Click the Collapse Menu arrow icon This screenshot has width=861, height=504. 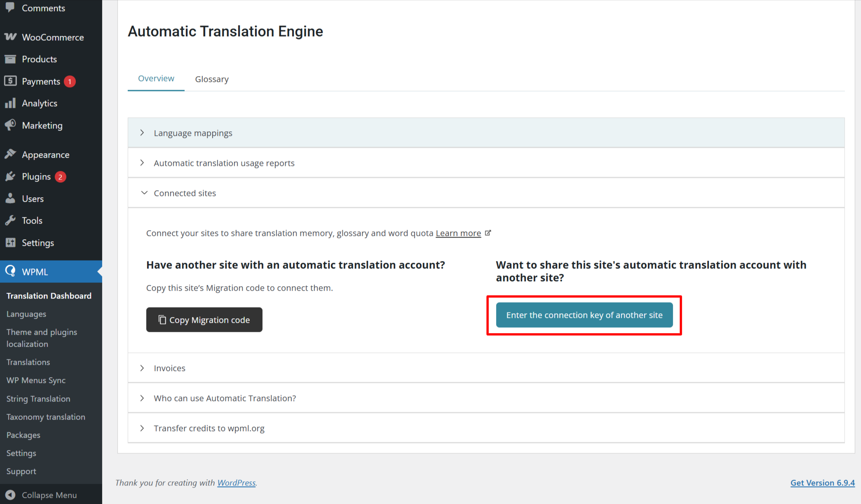[10, 495]
